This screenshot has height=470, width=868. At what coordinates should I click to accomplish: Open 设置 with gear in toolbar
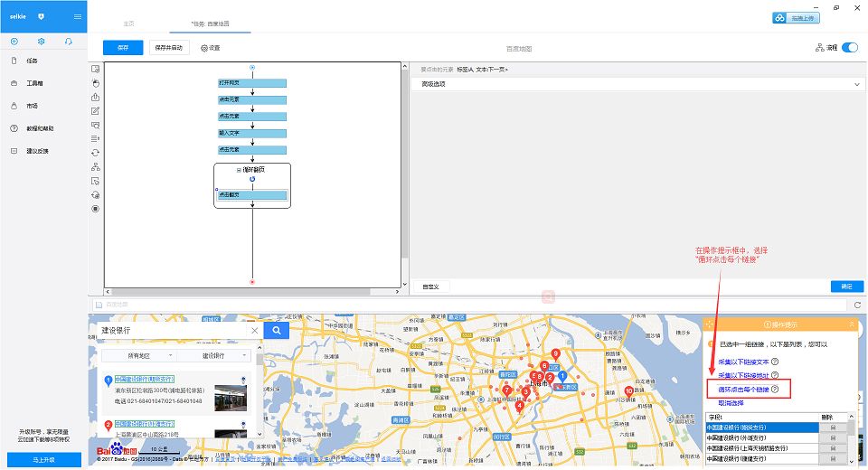(x=211, y=48)
